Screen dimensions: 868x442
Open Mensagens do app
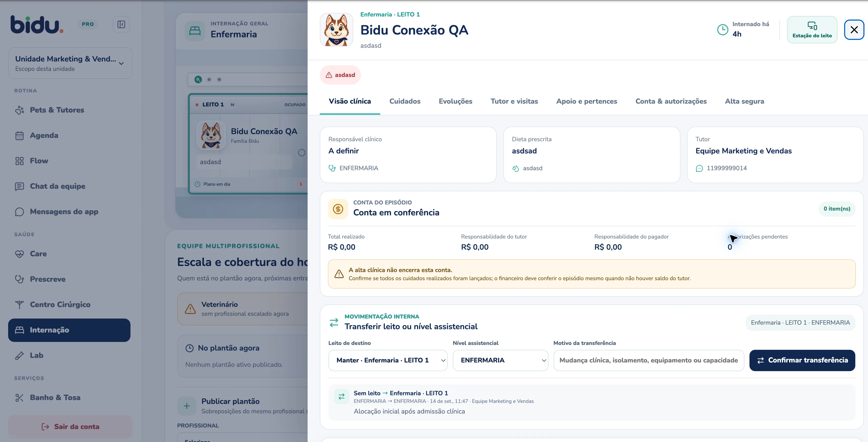pos(69,212)
